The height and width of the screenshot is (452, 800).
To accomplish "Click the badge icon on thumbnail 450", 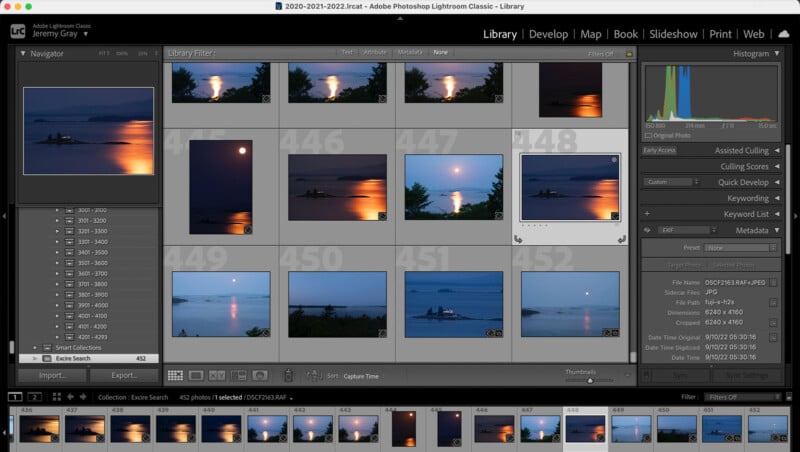I will point(382,333).
